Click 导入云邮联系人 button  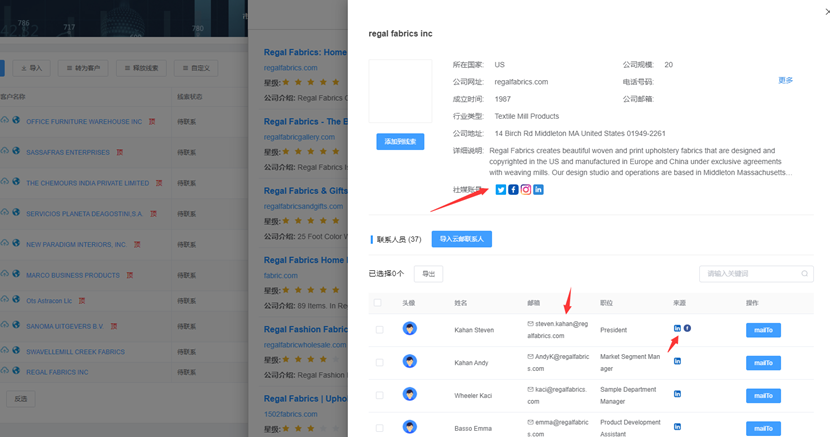click(x=462, y=239)
